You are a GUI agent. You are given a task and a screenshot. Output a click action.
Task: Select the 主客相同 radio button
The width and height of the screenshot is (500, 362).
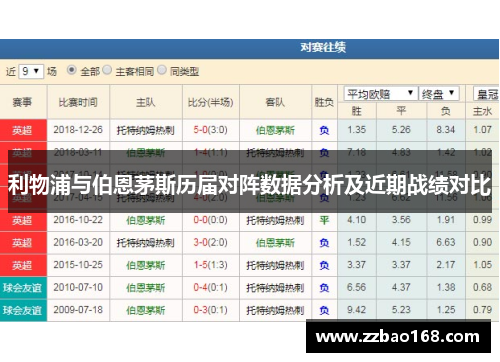pos(107,70)
